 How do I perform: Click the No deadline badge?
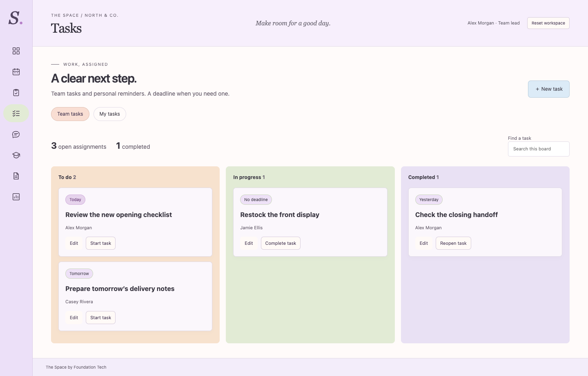256,200
